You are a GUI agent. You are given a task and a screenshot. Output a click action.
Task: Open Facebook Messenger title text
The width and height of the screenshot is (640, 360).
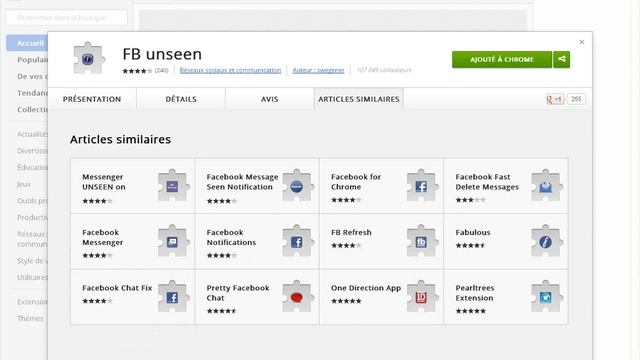tap(102, 237)
